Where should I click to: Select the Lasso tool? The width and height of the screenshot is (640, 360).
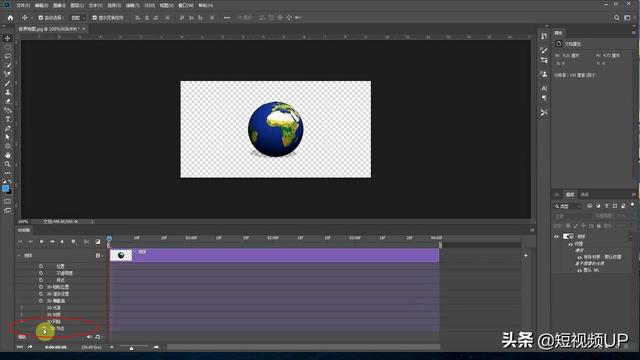pos(7,56)
